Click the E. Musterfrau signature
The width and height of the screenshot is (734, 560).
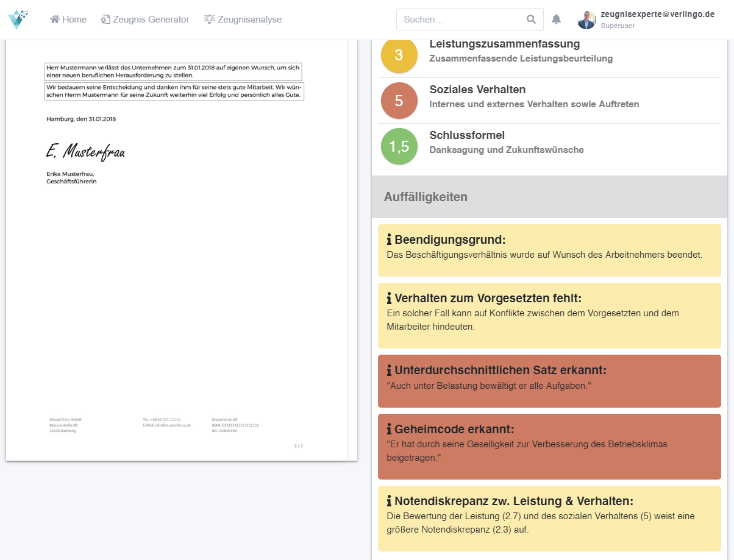pos(85,151)
